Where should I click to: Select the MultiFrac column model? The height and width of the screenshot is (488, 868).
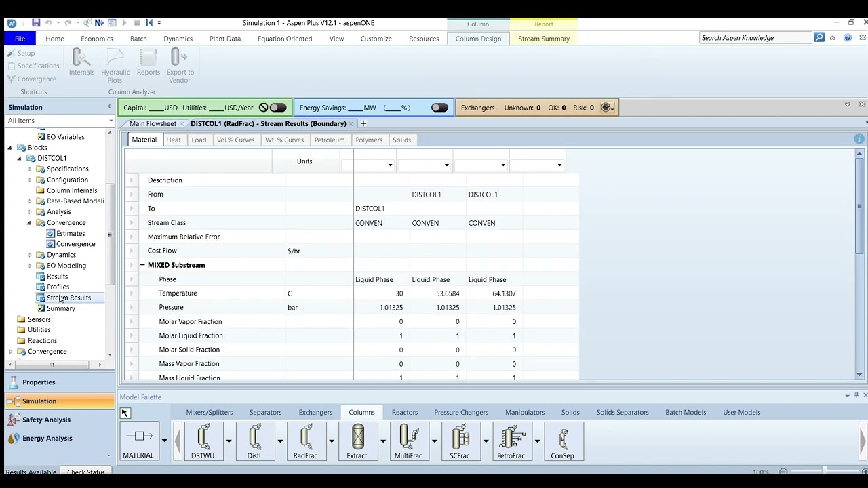(408, 441)
